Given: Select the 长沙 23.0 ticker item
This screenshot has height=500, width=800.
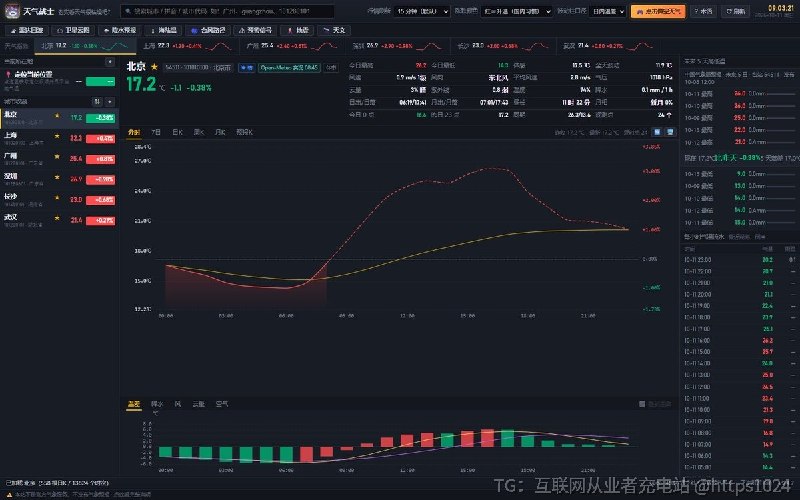Looking at the screenshot, I should coord(503,46).
